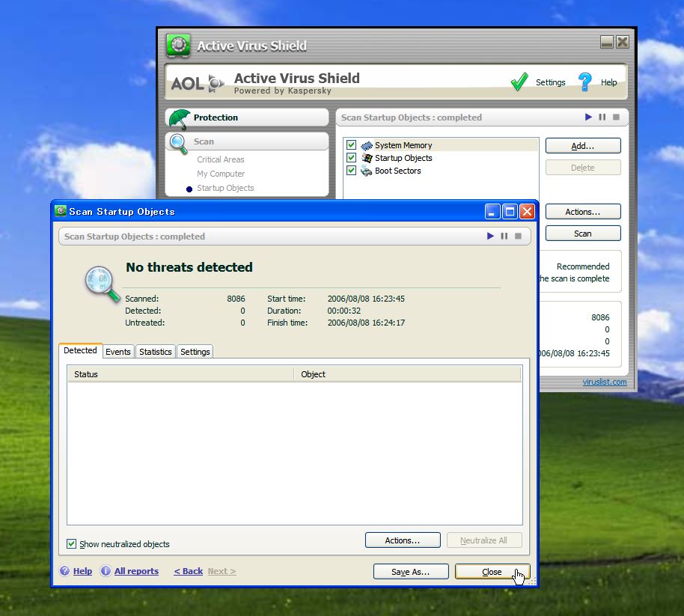Click the green umbrella Protection icon
The image size is (684, 616).
(180, 119)
